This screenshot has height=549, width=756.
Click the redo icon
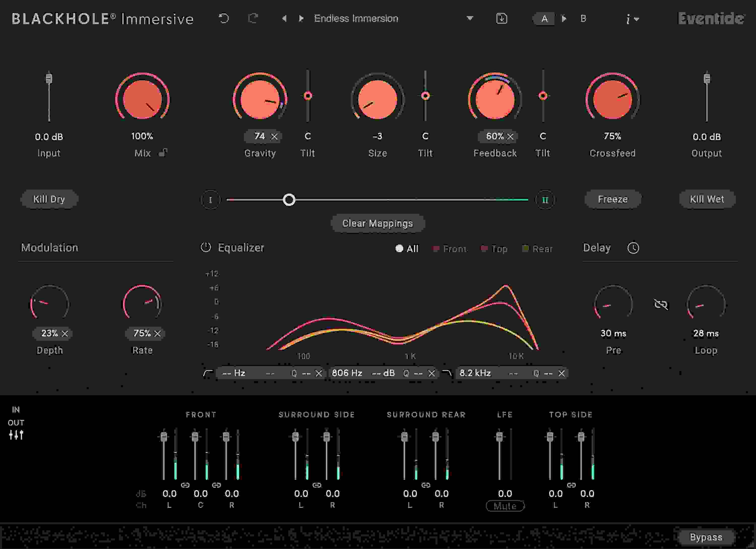coord(252,19)
